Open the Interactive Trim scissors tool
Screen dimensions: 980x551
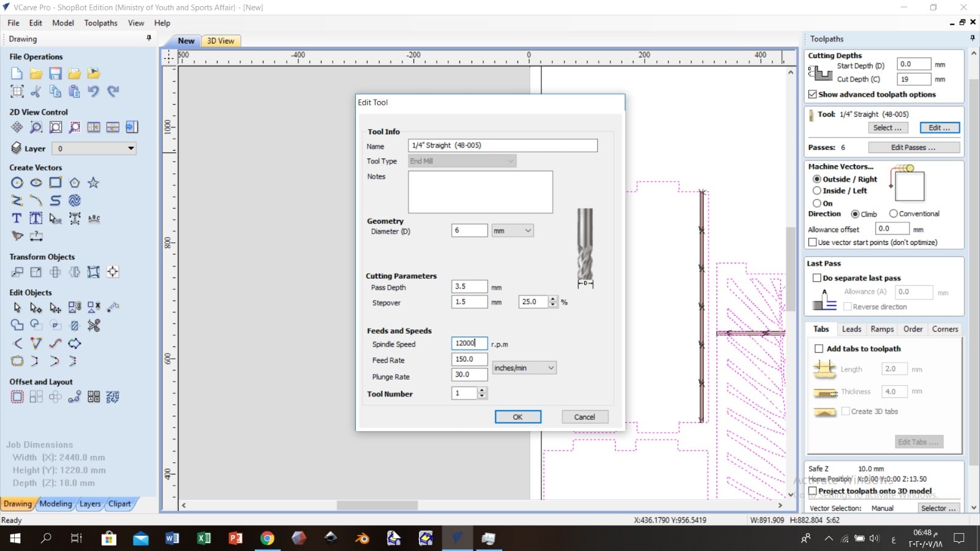click(x=94, y=325)
